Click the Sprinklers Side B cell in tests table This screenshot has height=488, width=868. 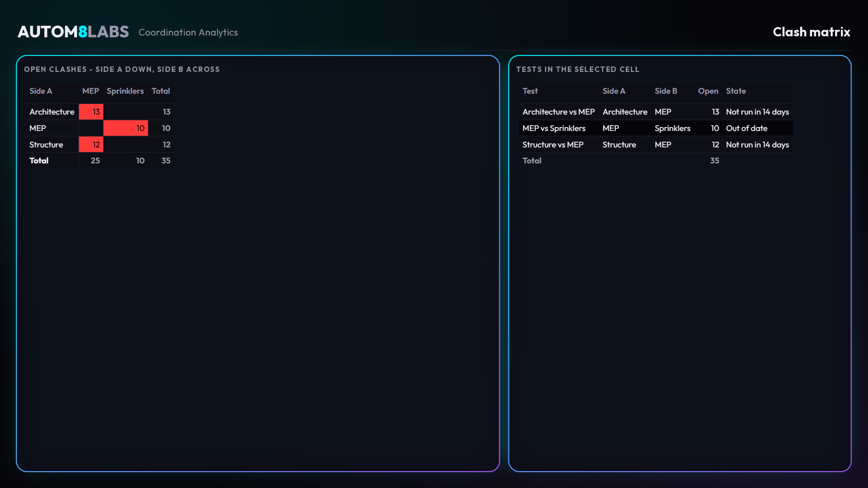click(673, 128)
